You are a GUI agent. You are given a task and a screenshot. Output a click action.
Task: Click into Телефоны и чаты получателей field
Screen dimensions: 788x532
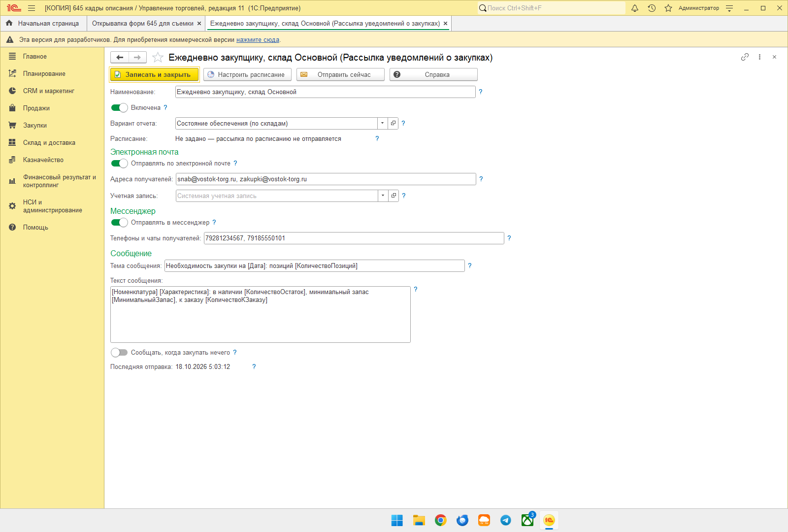pos(354,238)
